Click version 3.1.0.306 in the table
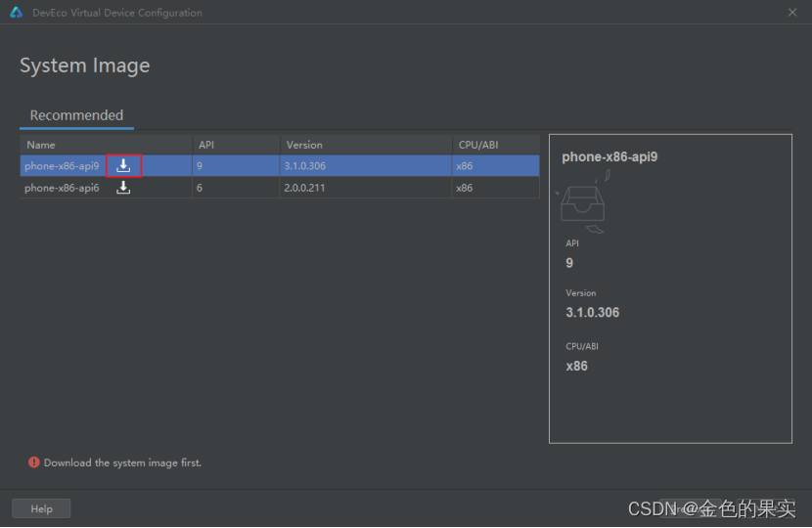This screenshot has height=528, width=812. [x=305, y=166]
